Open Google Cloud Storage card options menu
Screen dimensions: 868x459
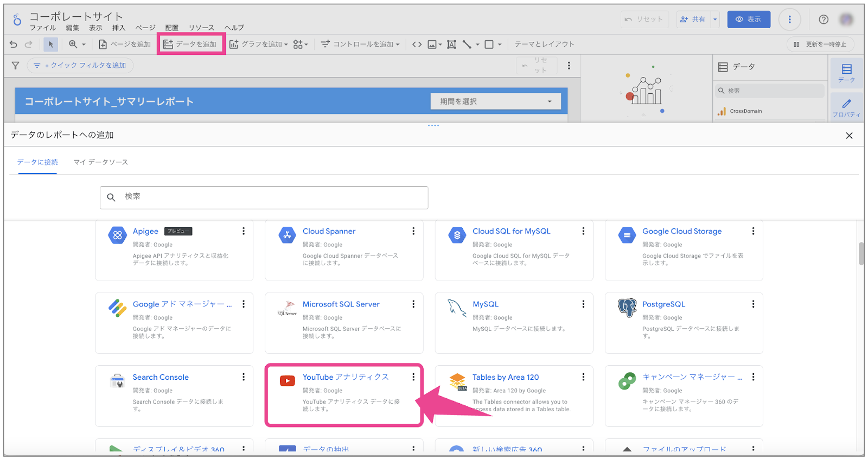click(x=753, y=231)
